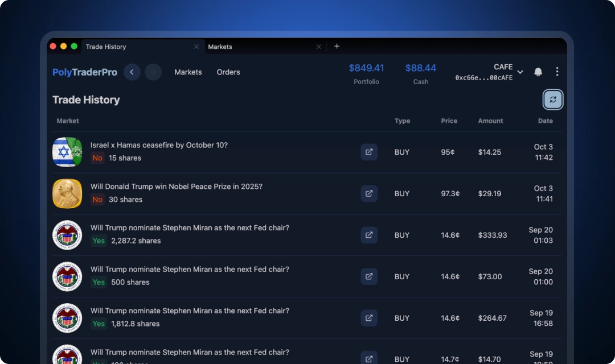Select the Yes badge on the 2,287.2 shares trade
The image size is (615, 364).
(99, 241)
